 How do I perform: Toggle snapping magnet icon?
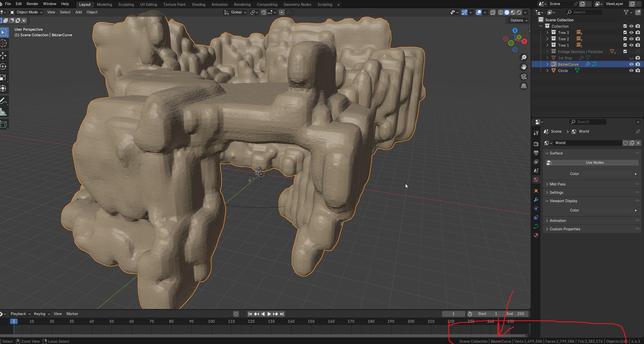click(x=264, y=12)
